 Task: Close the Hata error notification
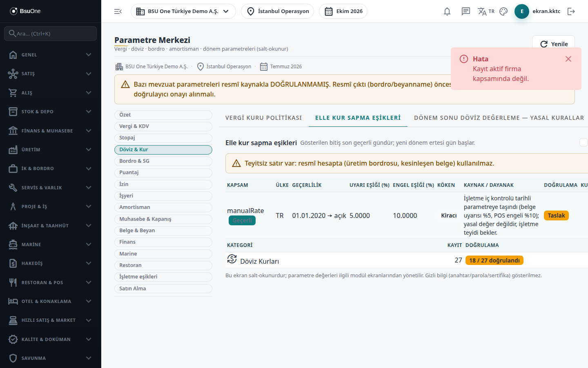tap(568, 59)
